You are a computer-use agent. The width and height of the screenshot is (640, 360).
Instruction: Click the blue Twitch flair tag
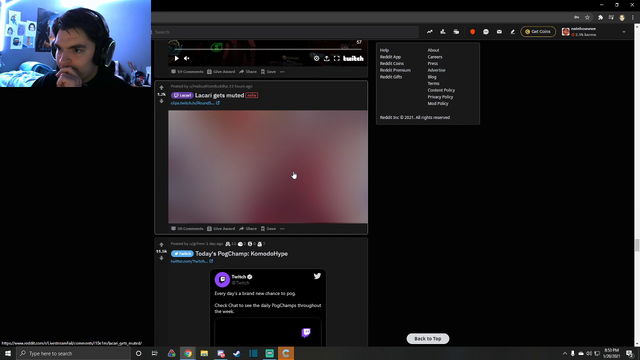coord(182,253)
